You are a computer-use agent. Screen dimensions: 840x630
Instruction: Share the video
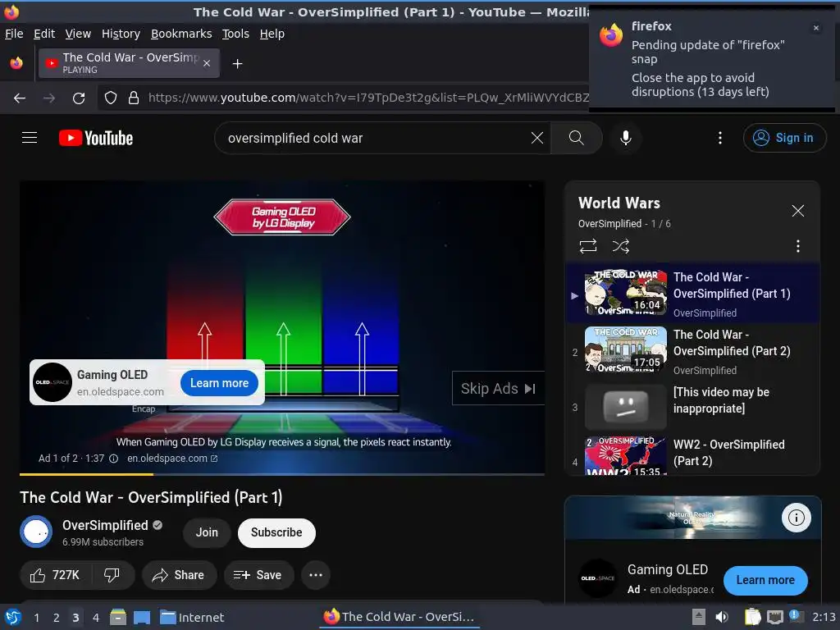click(x=179, y=575)
